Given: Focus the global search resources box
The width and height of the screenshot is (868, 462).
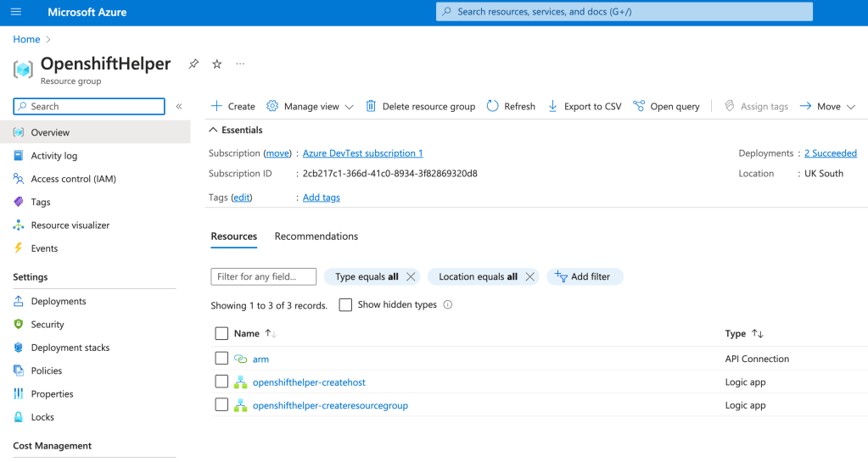Looking at the screenshot, I should point(624,12).
